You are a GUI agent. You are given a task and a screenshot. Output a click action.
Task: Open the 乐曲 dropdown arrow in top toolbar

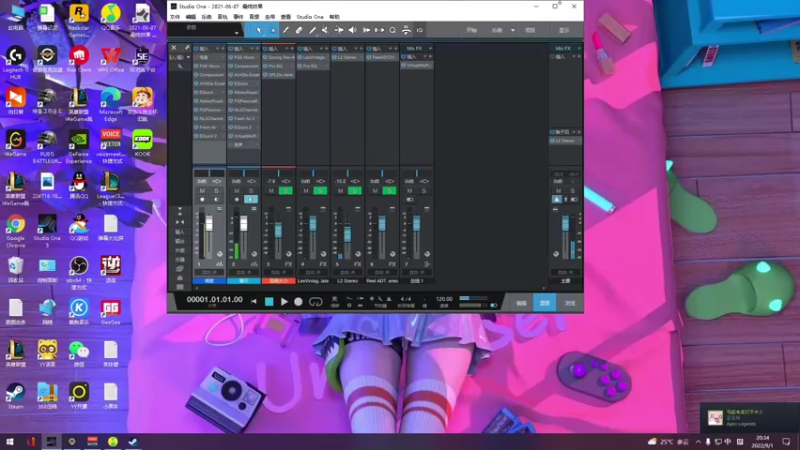[512, 31]
